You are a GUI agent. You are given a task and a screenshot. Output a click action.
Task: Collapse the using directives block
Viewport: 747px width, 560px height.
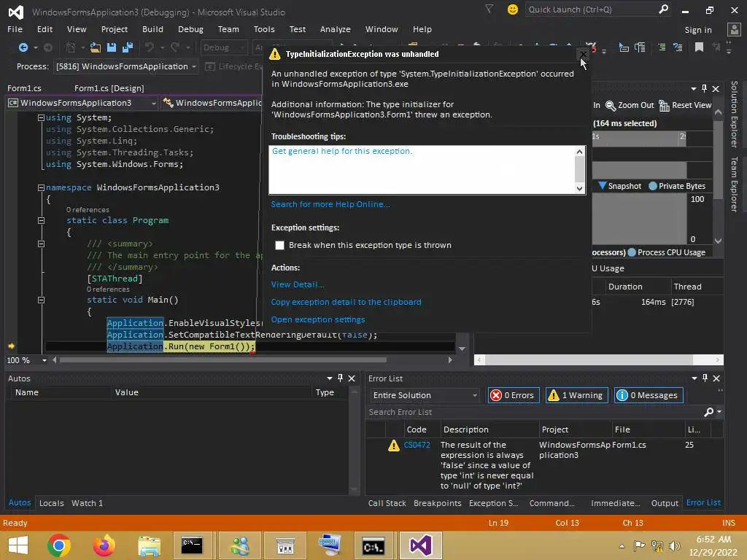pos(41,117)
